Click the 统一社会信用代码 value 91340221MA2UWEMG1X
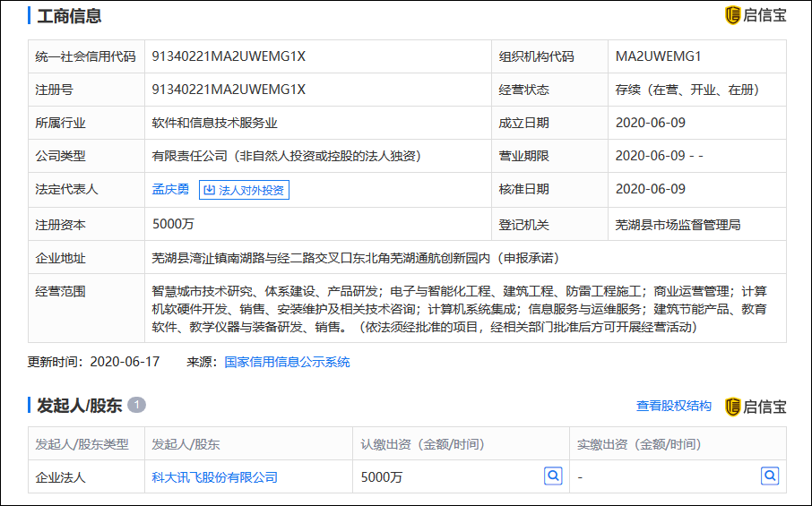Screen dimensions: 812x506 (x=229, y=56)
